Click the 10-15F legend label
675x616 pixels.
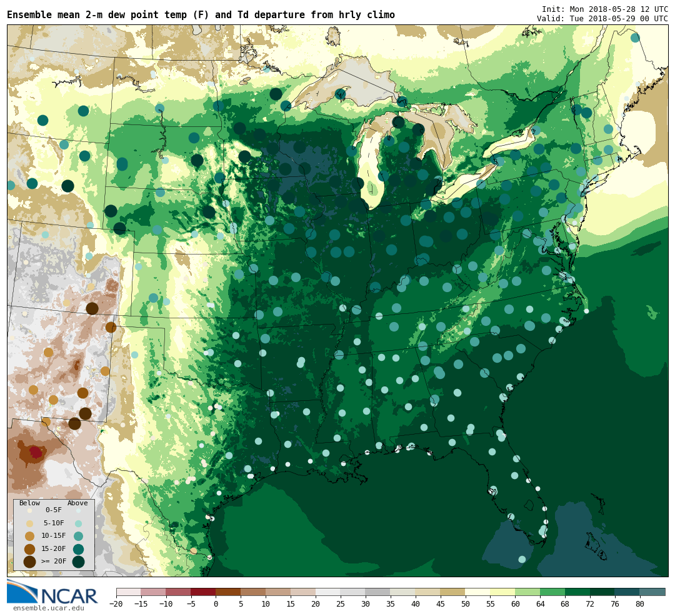[x=54, y=536]
